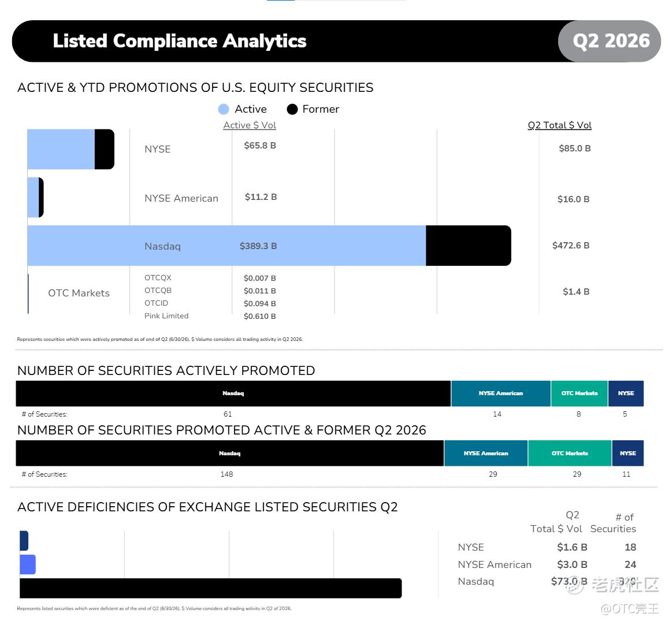This screenshot has width=672, height=624.
Task: Open the Q2 Total $ Vol column header
Action: [559, 125]
